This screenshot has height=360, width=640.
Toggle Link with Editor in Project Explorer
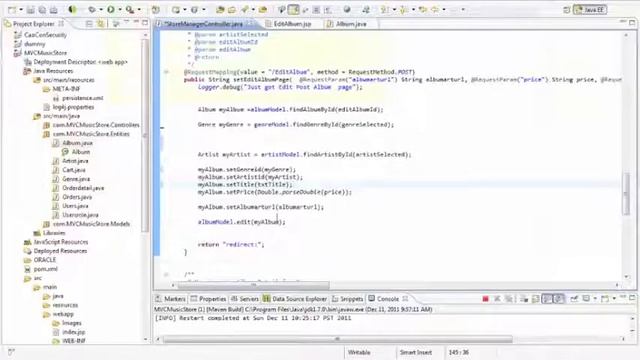(100, 24)
